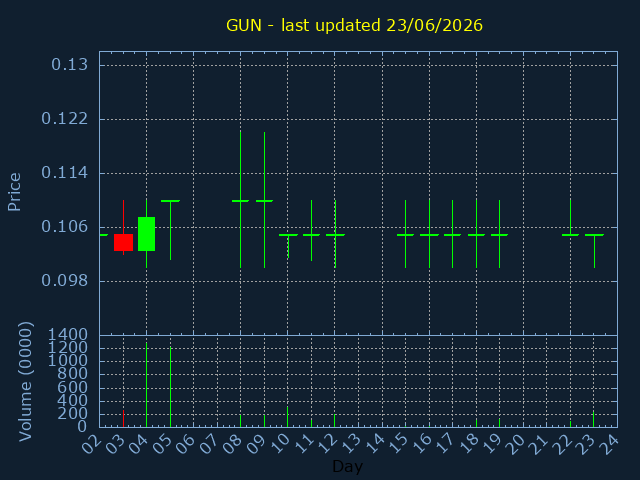This screenshot has width=640, height=480.
Task: Click the 400 volume axis label
Action: coord(72,401)
